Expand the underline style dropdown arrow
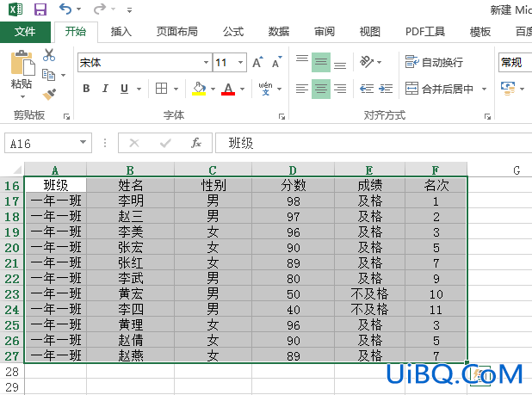The image size is (532, 395). point(139,89)
